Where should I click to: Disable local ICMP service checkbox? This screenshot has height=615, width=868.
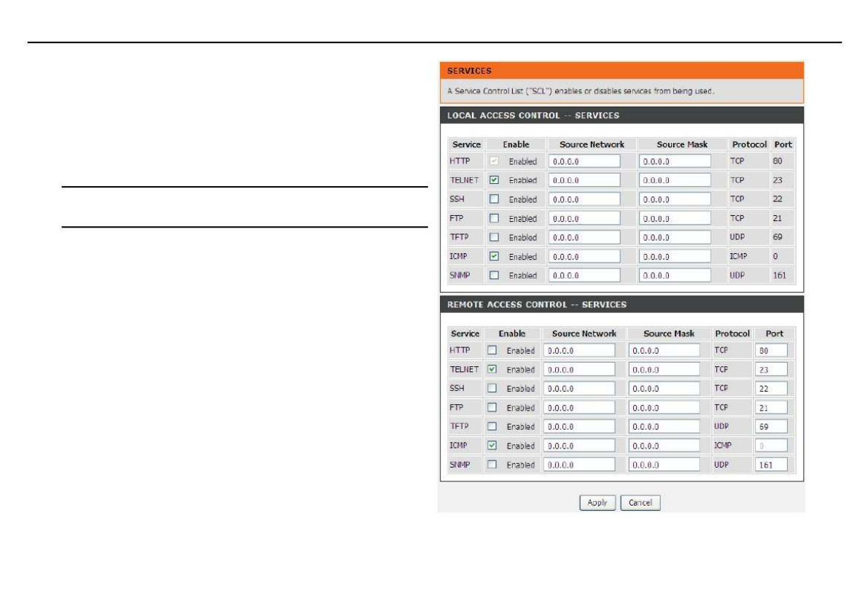pos(494,256)
